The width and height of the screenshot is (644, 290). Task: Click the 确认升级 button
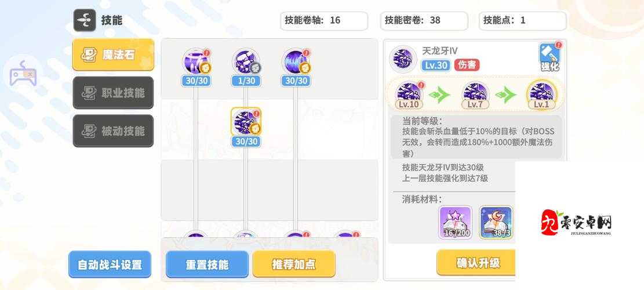476,263
